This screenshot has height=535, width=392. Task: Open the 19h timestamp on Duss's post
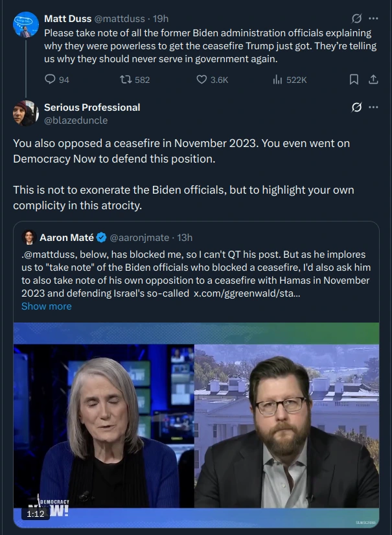160,19
